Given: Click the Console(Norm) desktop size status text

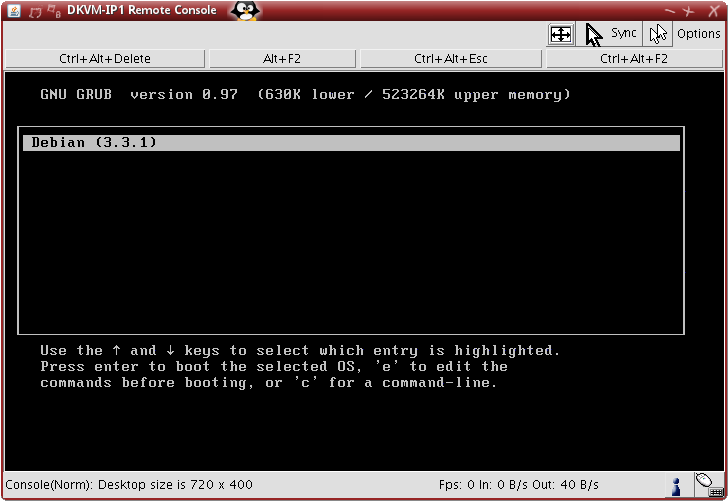Looking at the screenshot, I should [129, 485].
